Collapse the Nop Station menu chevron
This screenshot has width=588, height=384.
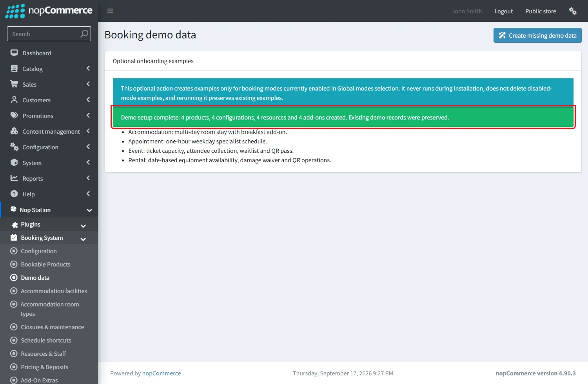(89, 210)
